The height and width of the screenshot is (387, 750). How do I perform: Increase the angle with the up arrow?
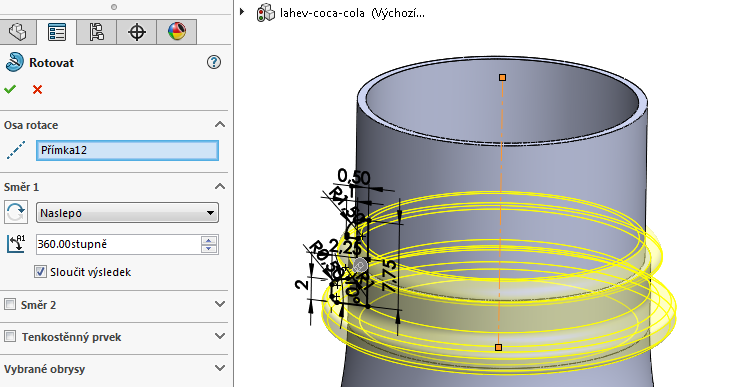[x=210, y=240]
